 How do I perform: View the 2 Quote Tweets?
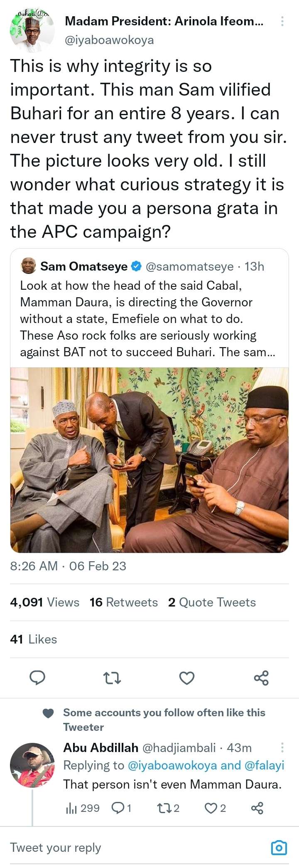click(212, 602)
